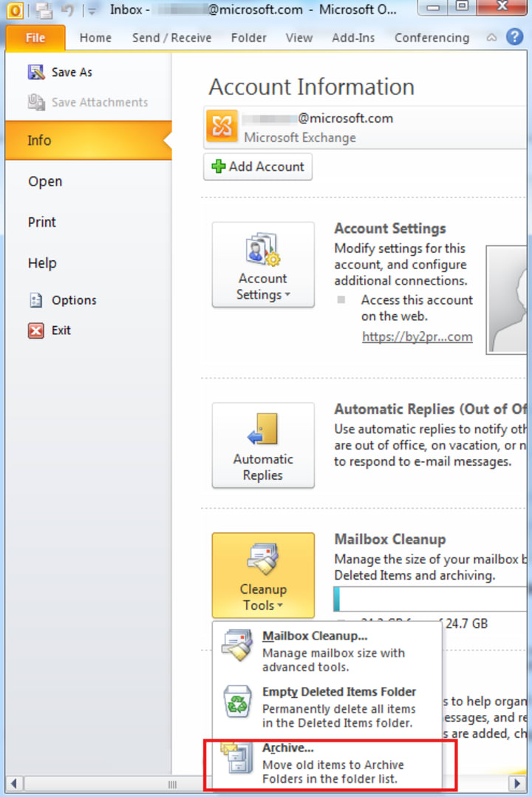The height and width of the screenshot is (797, 532).
Task: Open the Add-Ins tab
Action: coord(353,38)
